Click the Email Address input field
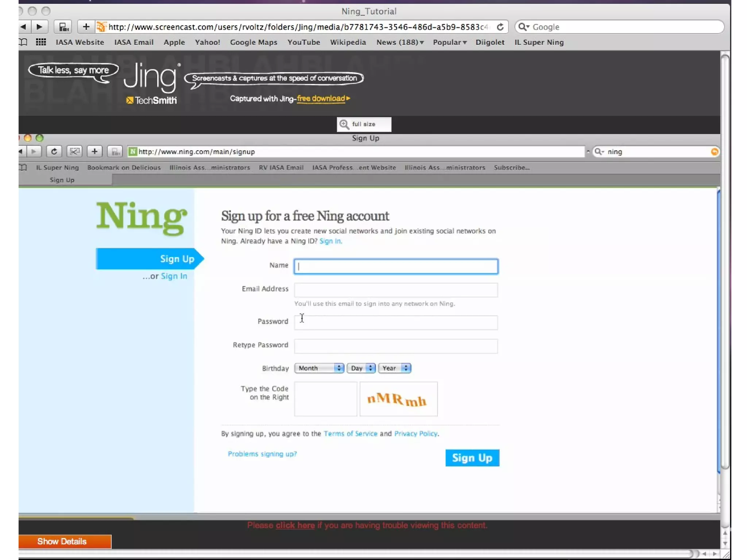 [x=396, y=290]
